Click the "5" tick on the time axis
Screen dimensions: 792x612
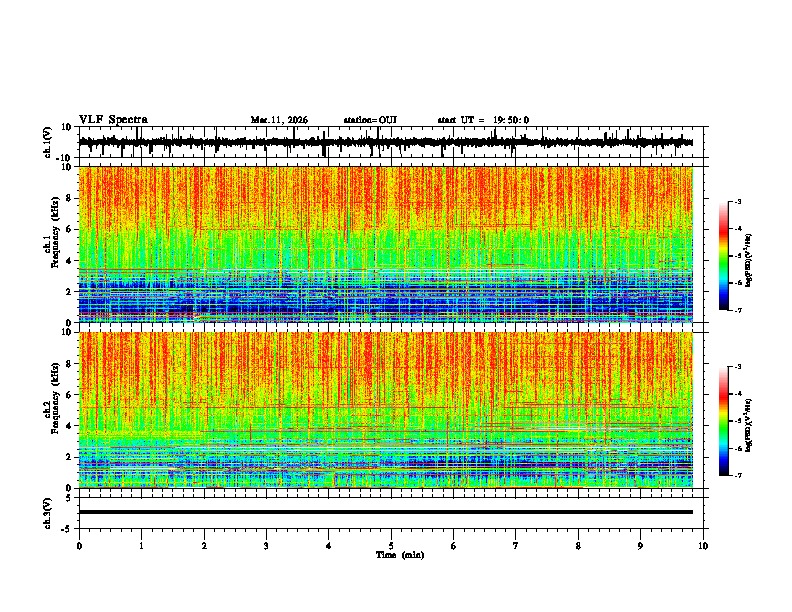pyautogui.click(x=391, y=546)
